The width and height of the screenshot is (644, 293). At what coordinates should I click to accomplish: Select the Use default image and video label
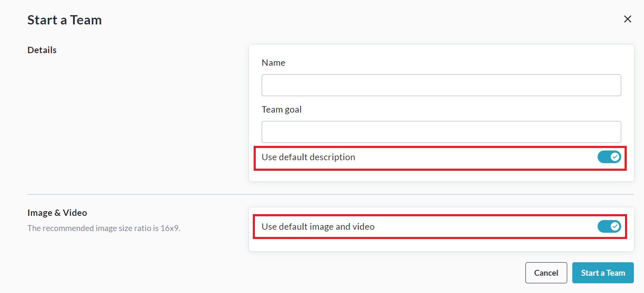coord(318,227)
